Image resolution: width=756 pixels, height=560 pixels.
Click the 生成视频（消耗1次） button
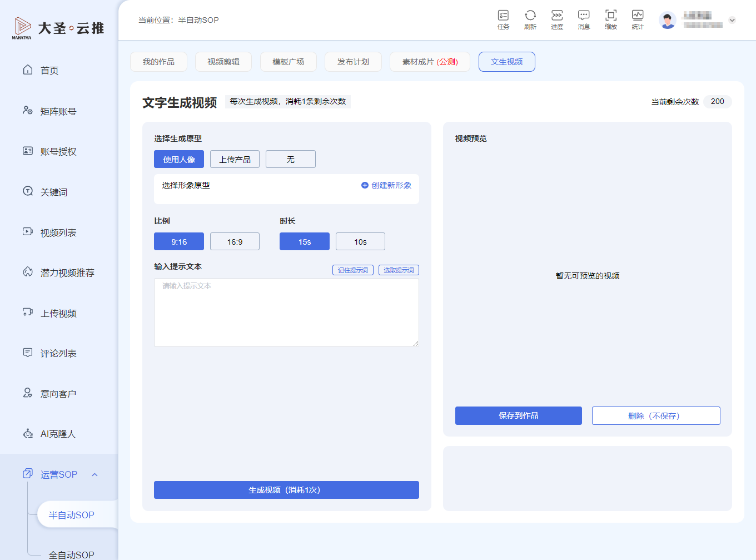(286, 490)
